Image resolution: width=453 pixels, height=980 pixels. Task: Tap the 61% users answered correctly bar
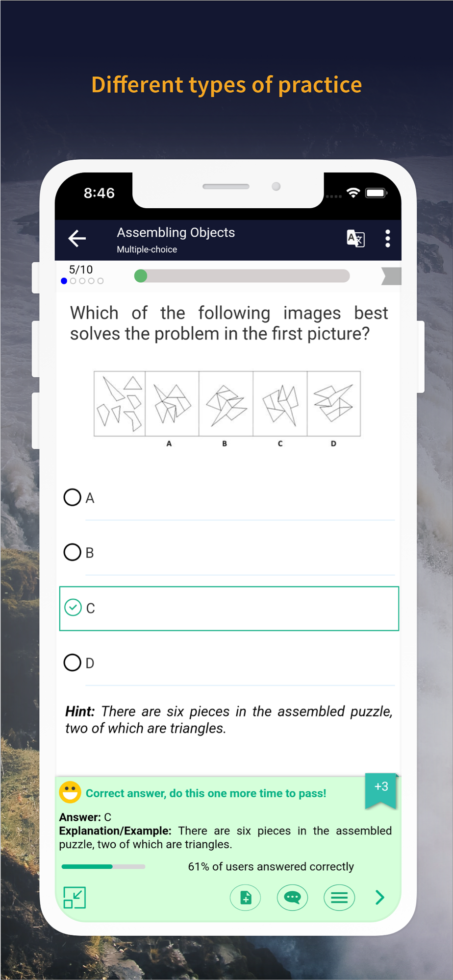tap(103, 866)
